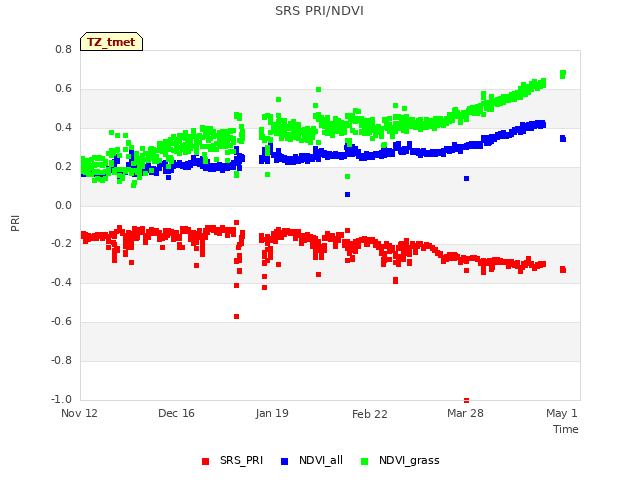
Task: Select the SRS_PRI legend label
Action: (x=241, y=460)
